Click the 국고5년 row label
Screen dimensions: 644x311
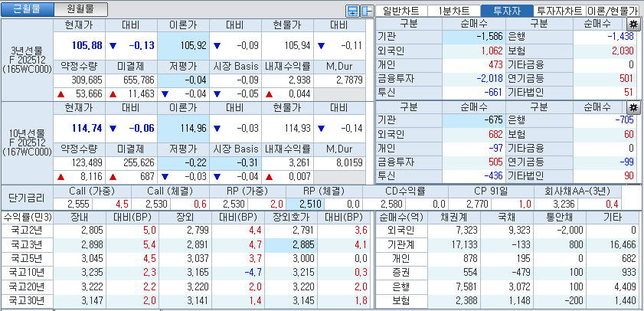tap(27, 259)
